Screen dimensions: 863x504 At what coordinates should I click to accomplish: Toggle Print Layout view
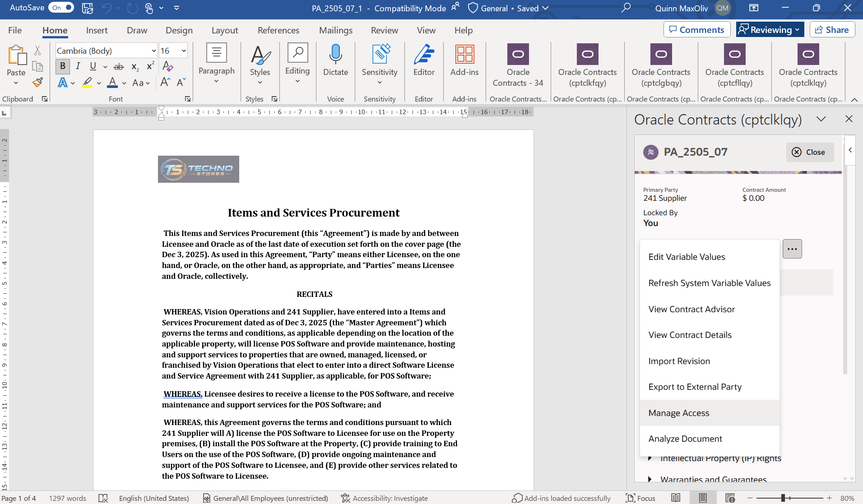(703, 498)
